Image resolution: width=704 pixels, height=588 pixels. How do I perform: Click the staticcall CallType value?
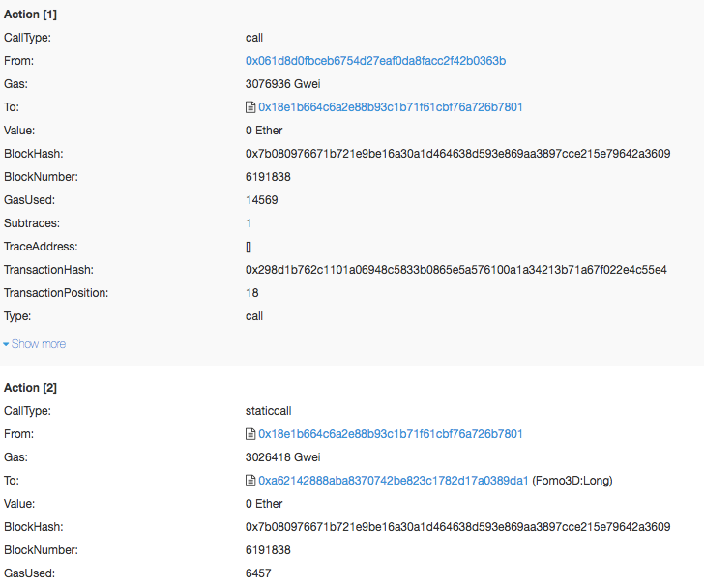[x=268, y=411]
